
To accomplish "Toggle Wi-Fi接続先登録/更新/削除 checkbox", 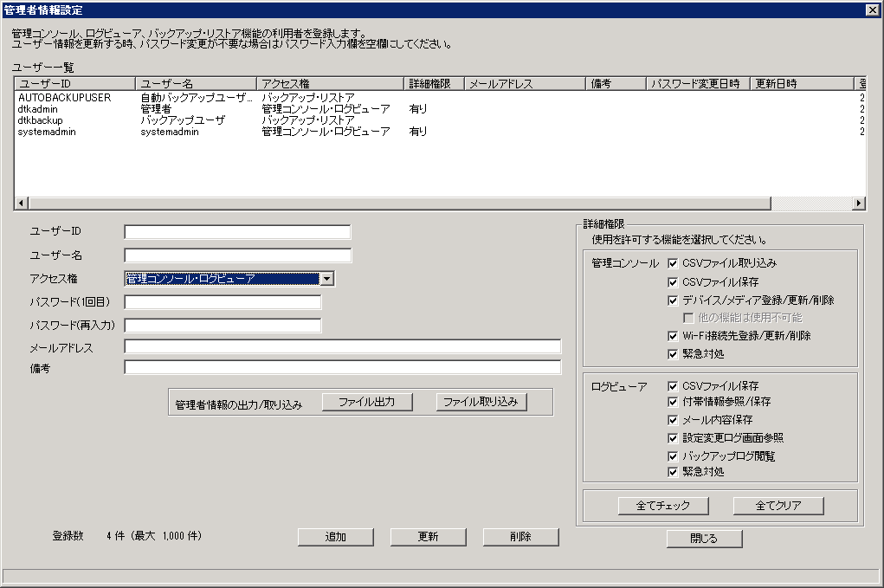I will [673, 336].
